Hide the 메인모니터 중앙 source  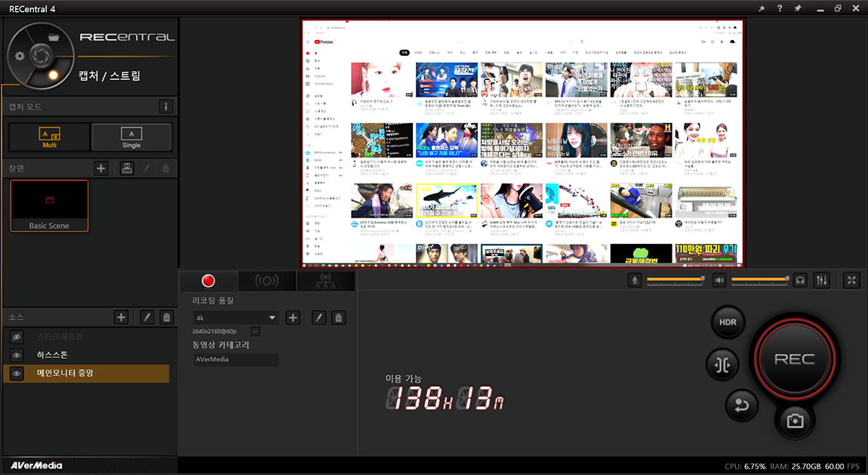point(17,373)
